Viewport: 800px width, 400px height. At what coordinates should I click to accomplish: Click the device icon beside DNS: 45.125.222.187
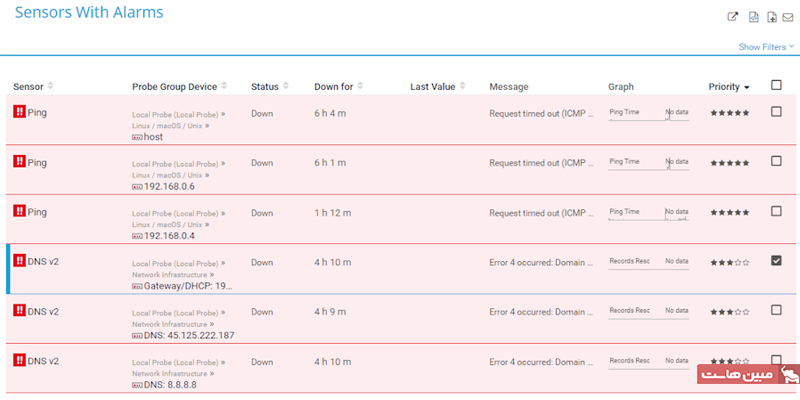point(137,336)
